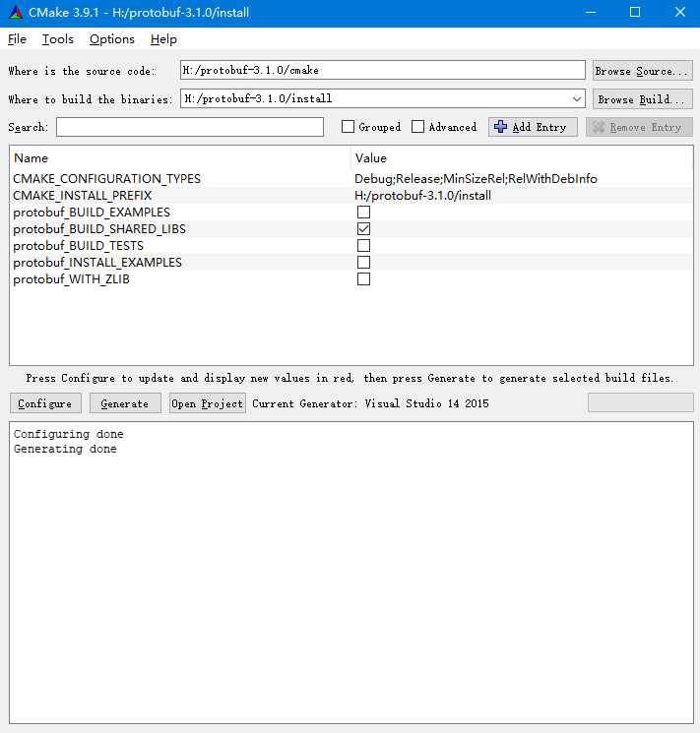Select the protobuf_BUILD_TESTS name cell
Image resolution: width=700 pixels, height=733 pixels.
78,246
